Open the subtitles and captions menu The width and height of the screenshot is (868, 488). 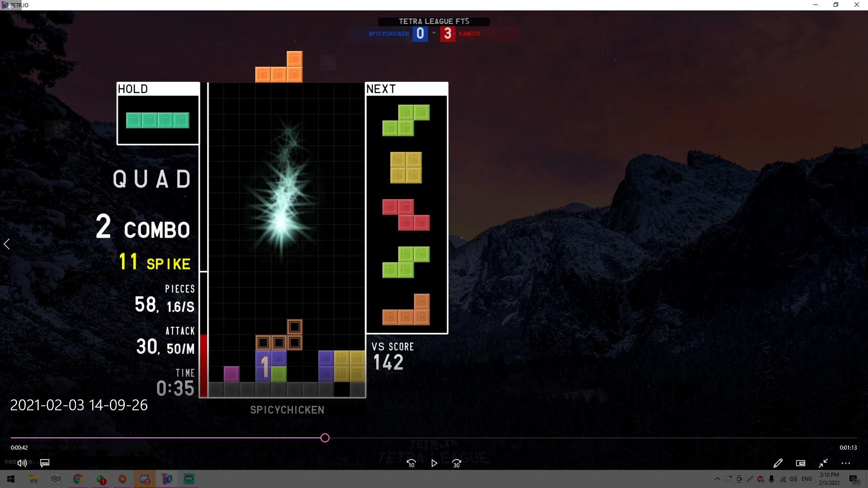click(45, 463)
